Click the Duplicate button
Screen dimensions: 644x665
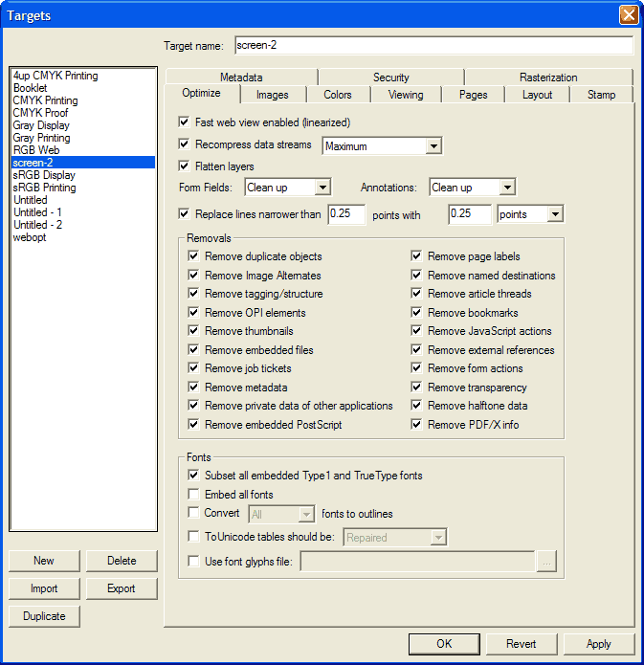click(x=44, y=616)
